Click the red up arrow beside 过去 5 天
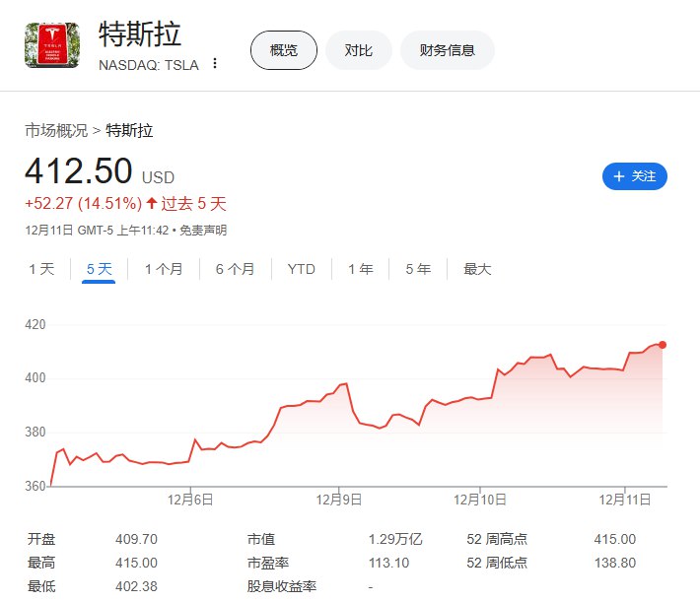The height and width of the screenshot is (602, 700). (x=152, y=204)
